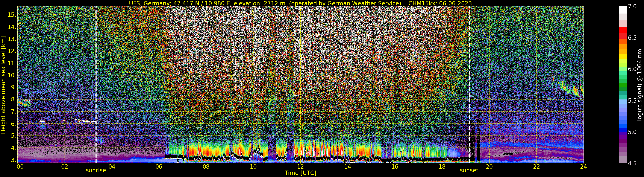Click the 'sunrise' label below the time axis
This screenshot has width=644, height=177.
96,171
